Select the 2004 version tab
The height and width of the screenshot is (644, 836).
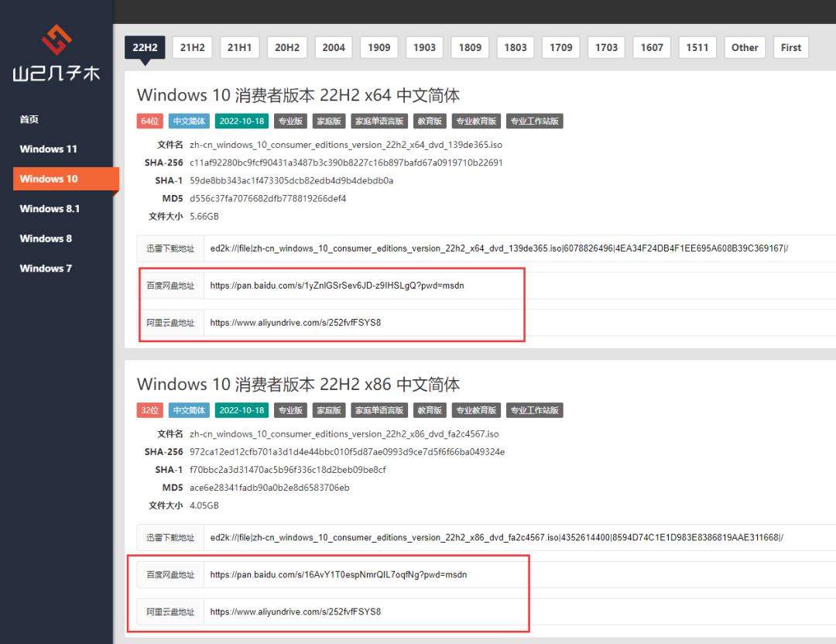tap(334, 47)
